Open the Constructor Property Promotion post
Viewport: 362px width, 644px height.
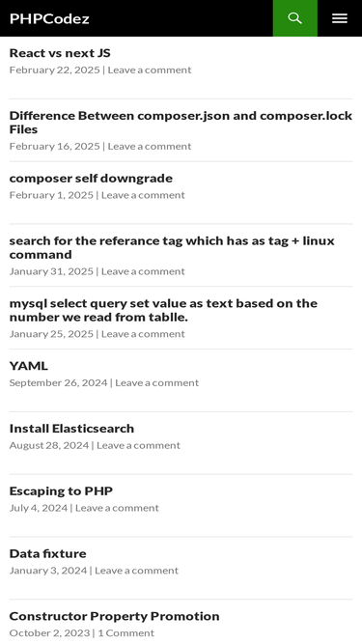pos(114,616)
